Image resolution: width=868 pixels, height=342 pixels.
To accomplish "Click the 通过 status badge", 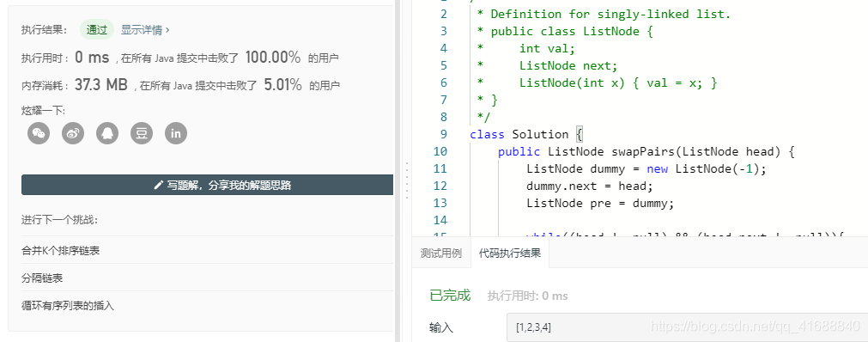I will pyautogui.click(x=97, y=30).
